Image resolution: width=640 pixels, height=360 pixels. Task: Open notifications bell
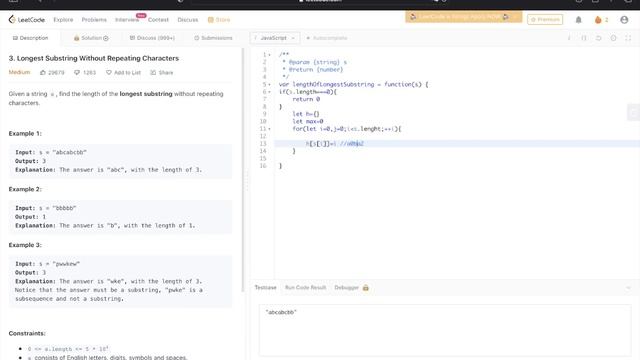[578, 20]
